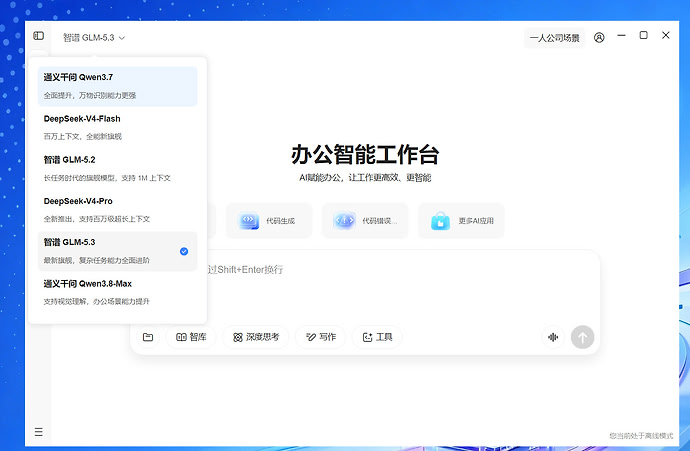Click the voice input waveform icon
The height and width of the screenshot is (451, 690).
[x=553, y=337]
